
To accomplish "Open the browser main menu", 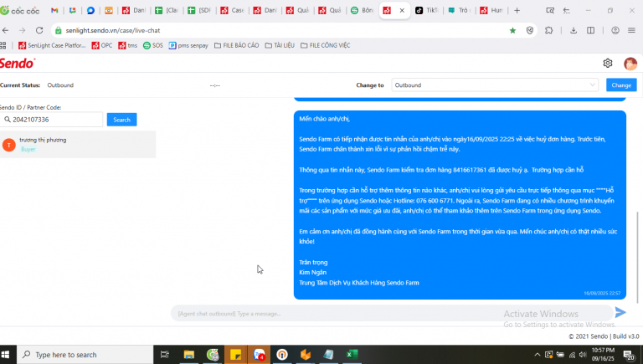I will click(631, 30).
